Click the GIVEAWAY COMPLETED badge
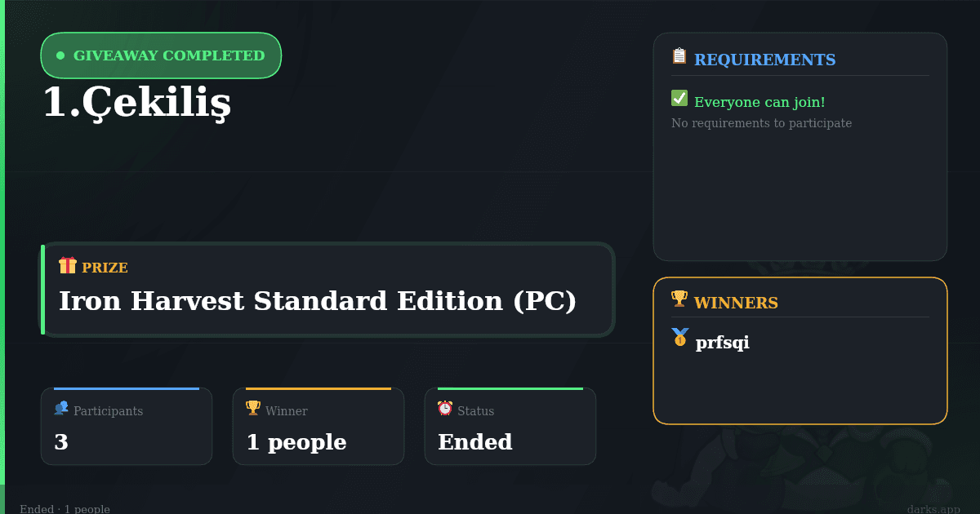 coord(161,55)
